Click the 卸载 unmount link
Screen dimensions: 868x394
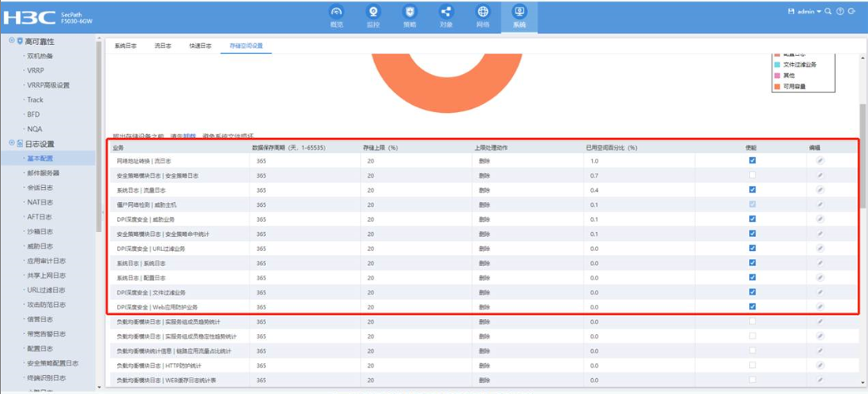pos(190,135)
